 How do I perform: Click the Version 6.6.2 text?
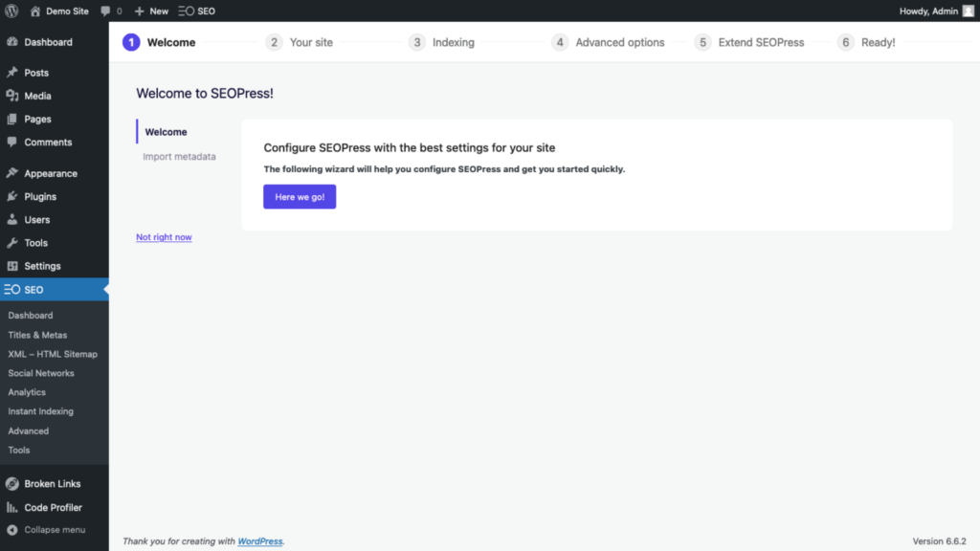939,541
